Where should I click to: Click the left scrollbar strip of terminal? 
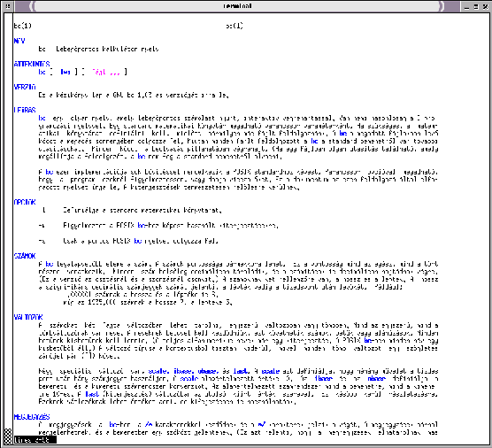8,220
